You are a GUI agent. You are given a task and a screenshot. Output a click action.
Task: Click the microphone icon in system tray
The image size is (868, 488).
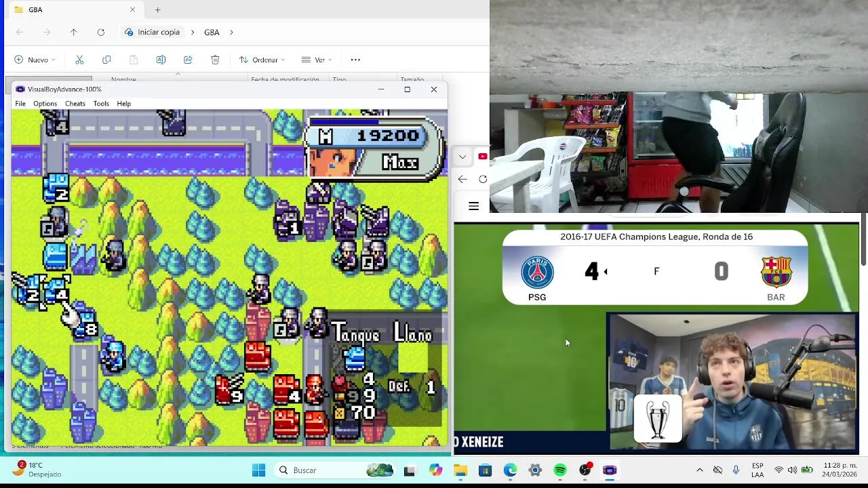pyautogui.click(x=736, y=470)
